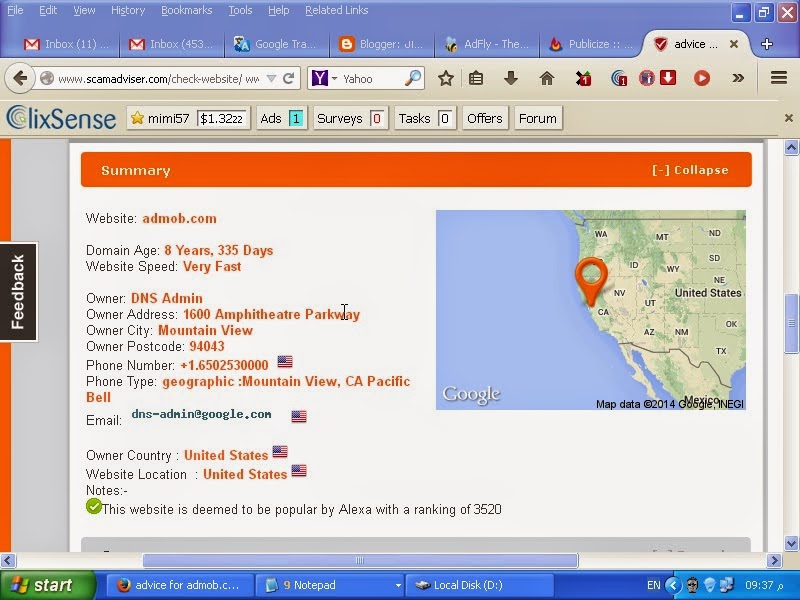Open the ClixSense Forum button

pyautogui.click(x=538, y=118)
